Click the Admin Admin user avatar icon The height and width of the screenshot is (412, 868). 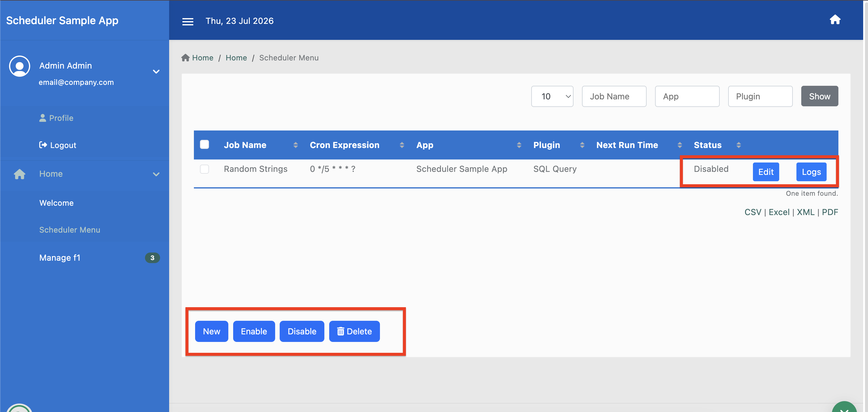click(x=20, y=66)
